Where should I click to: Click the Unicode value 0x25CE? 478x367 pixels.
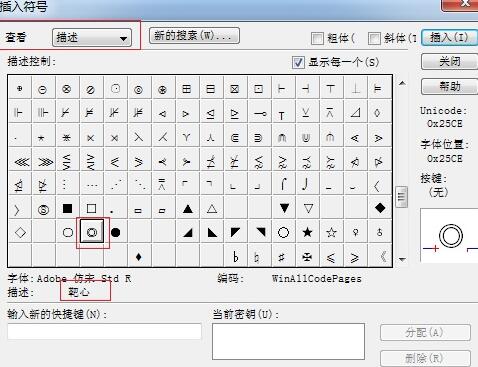click(x=445, y=124)
